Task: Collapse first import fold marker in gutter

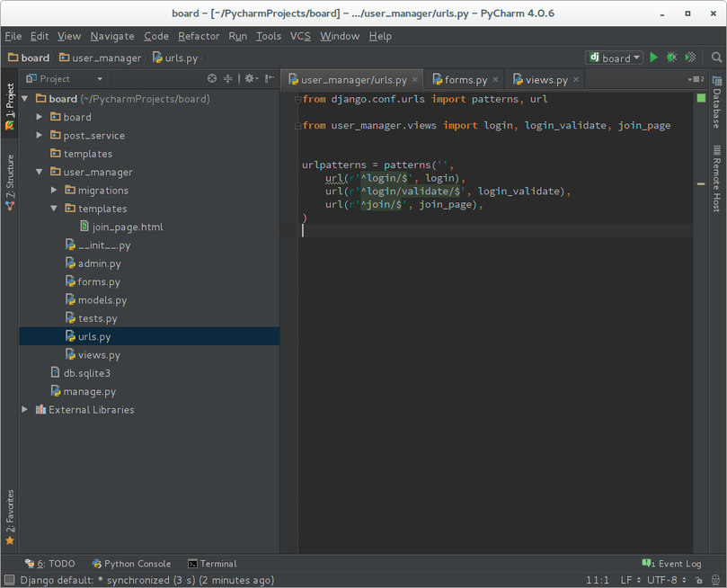Action: pyautogui.click(x=298, y=99)
